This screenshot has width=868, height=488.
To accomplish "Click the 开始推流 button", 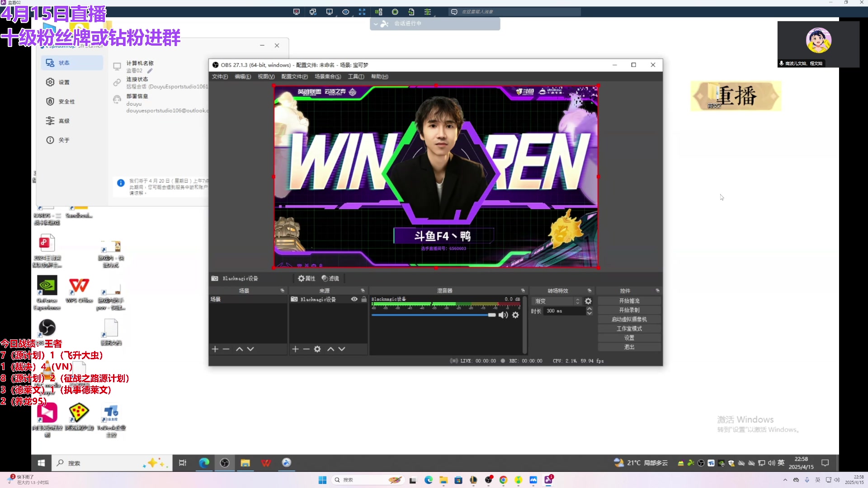I will tap(629, 301).
